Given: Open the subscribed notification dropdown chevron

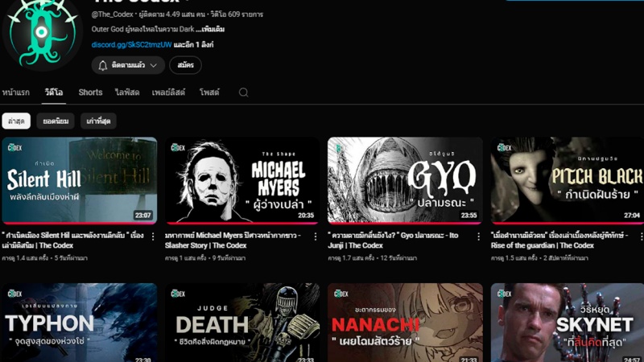Looking at the screenshot, I should point(154,65).
